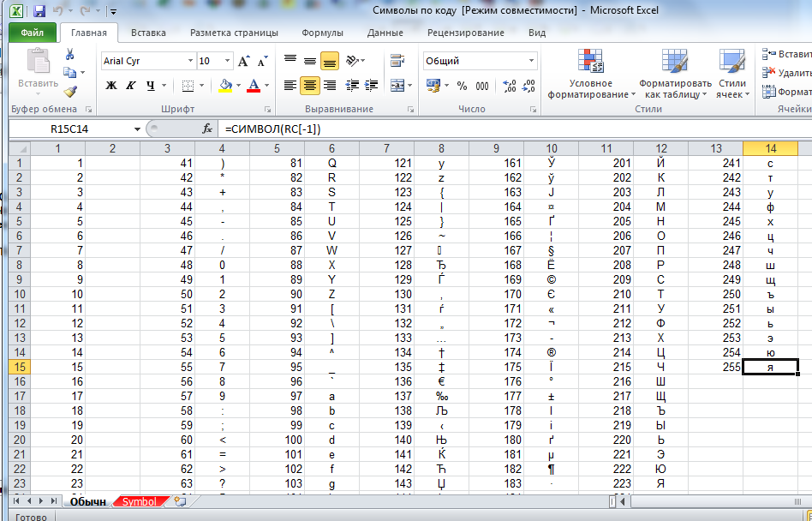The width and height of the screenshot is (812, 521).
Task: Decrease cell indent
Action: 352,86
